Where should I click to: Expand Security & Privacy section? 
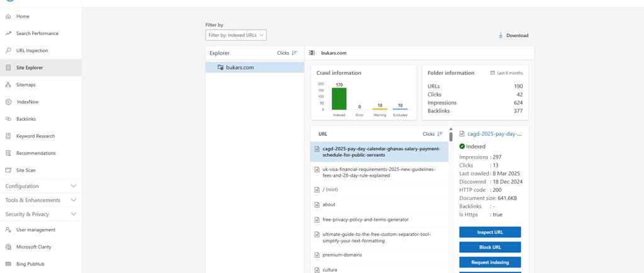pos(41,214)
